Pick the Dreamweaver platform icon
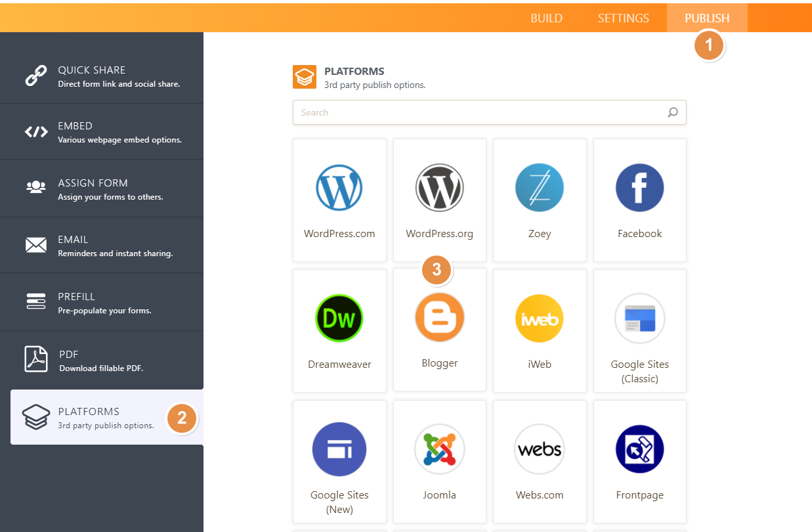This screenshot has height=532, width=812. point(339,319)
